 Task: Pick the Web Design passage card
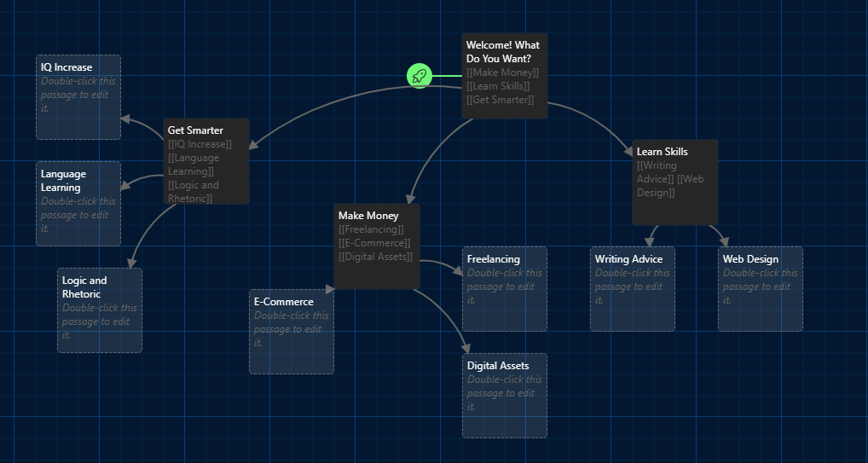click(760, 289)
